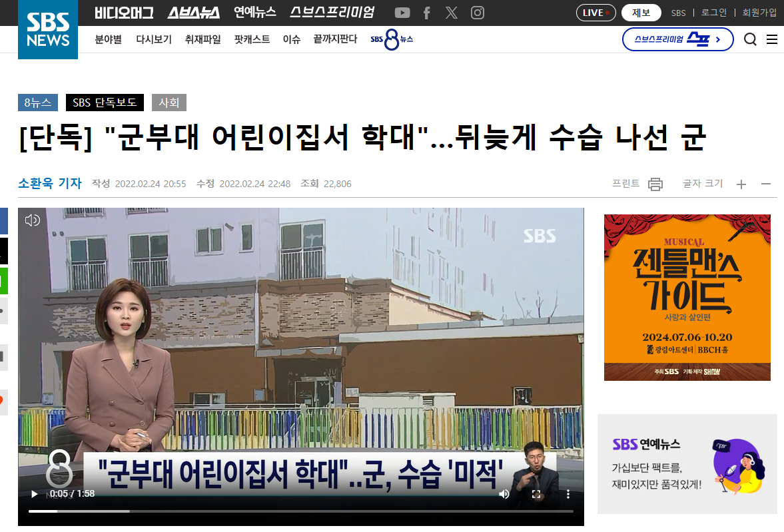
Task: Play the news video
Action: click(34, 494)
